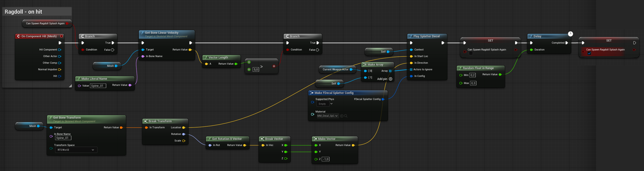
Task: Select the Ragdoll - on hit comment title
Action: (x=24, y=12)
